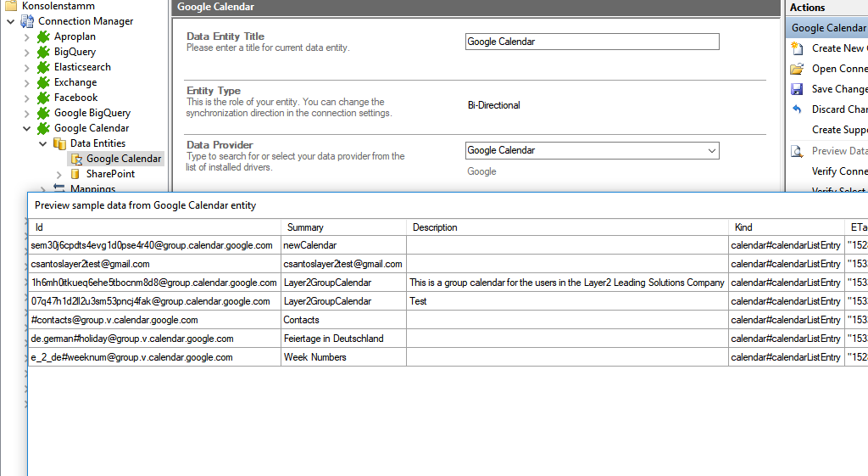
Task: Click the Facebook connection icon
Action: [43, 98]
